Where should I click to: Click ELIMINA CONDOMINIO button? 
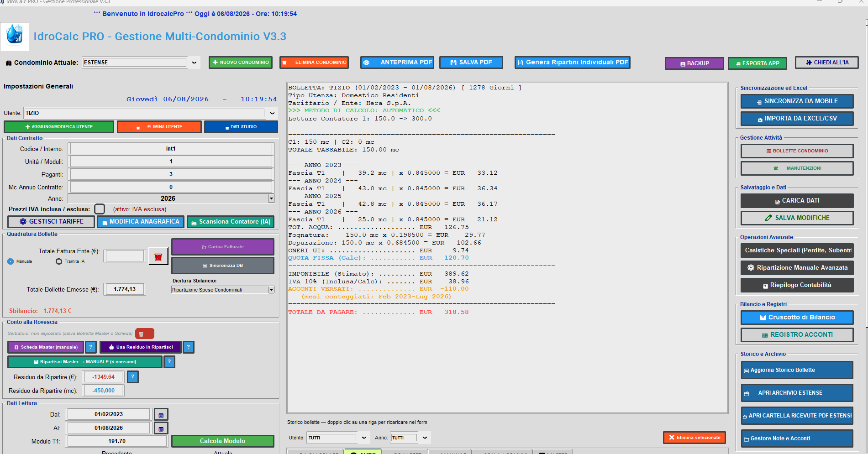(x=314, y=63)
